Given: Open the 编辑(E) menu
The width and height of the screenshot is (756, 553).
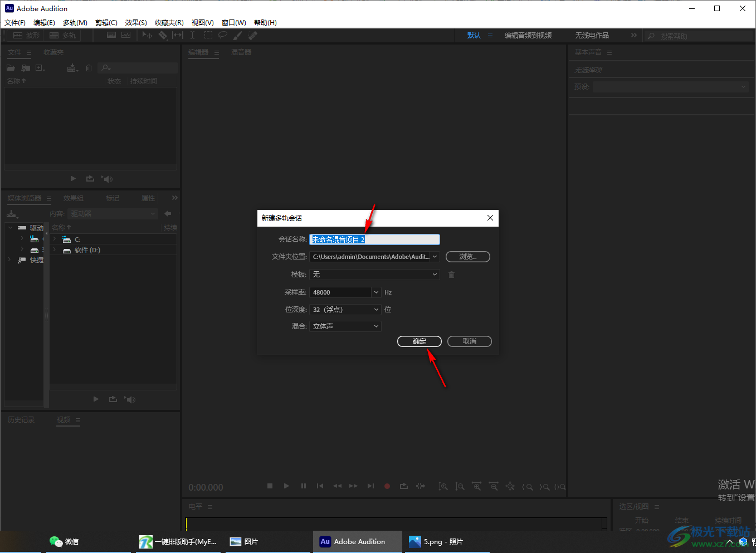Looking at the screenshot, I should tap(44, 23).
